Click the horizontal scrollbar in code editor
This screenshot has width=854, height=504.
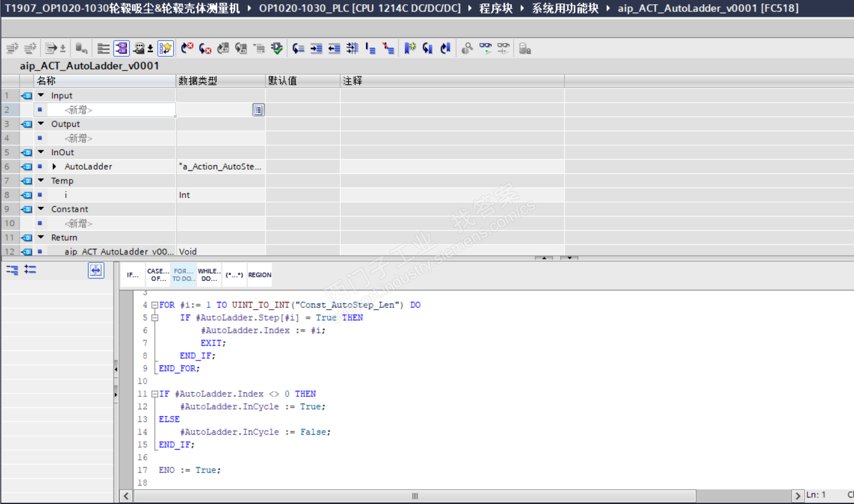(414, 496)
